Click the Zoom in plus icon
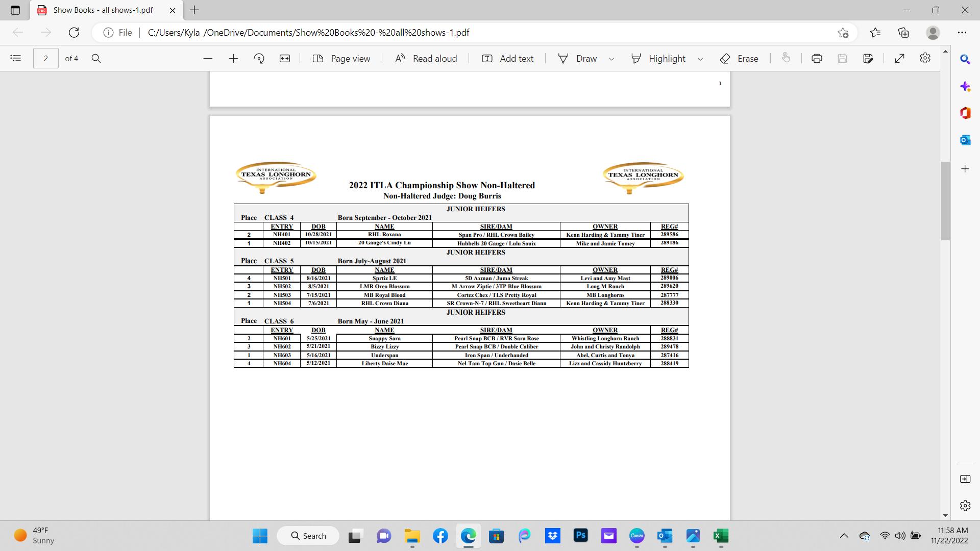Viewport: 980px width, 551px height. (233, 59)
